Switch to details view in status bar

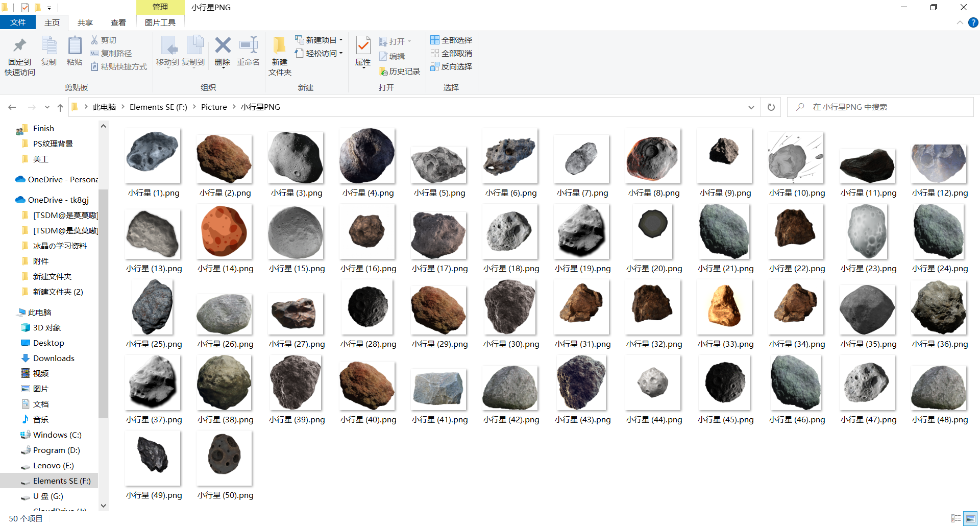pyautogui.click(x=956, y=518)
